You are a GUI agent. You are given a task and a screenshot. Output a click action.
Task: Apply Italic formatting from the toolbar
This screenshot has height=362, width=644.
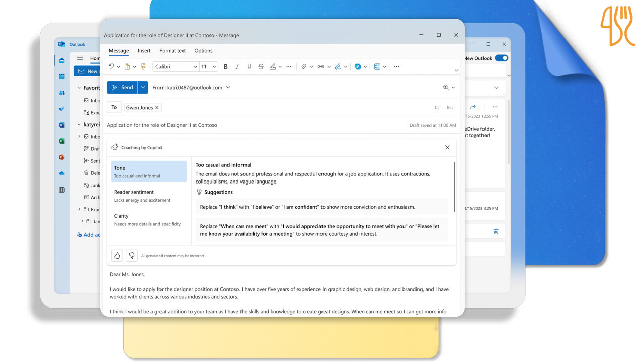tap(237, 66)
